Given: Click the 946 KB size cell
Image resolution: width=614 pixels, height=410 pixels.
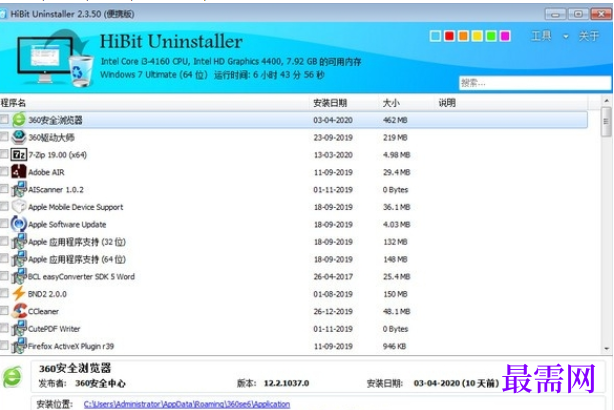Looking at the screenshot, I should (x=394, y=346).
